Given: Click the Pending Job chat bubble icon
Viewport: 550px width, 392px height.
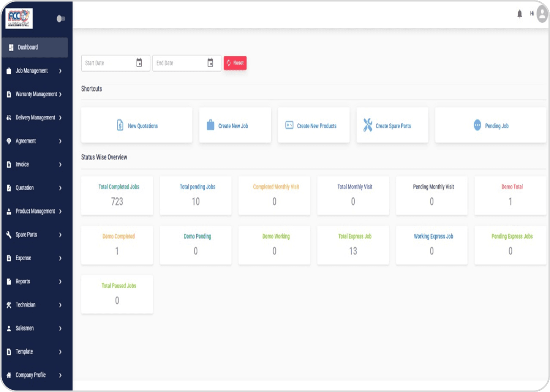Looking at the screenshot, I should coord(477,125).
